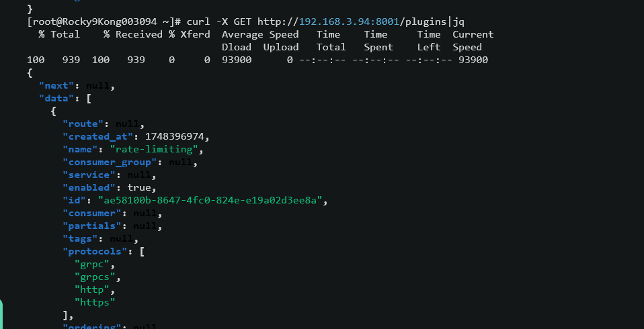Click the "grpc" protocol entry
Screen dimensions: 644x329
pyautogui.click(x=92, y=264)
